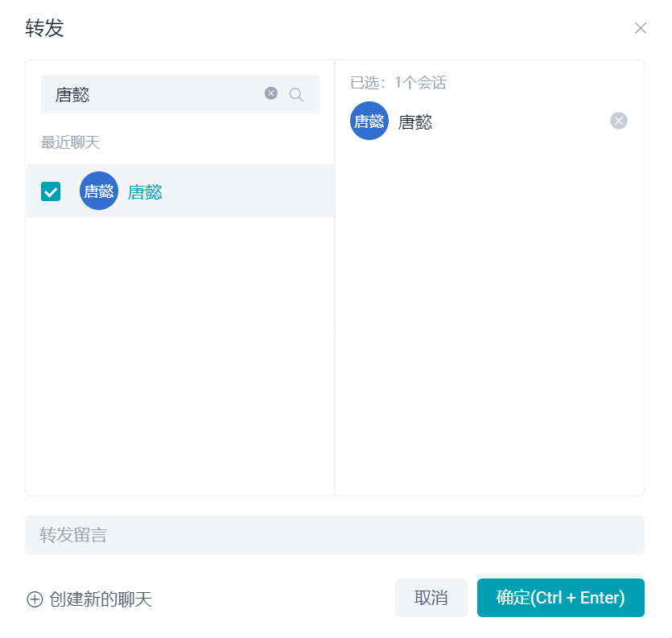
Task: Close the 转发 dialog
Action: pos(641,28)
